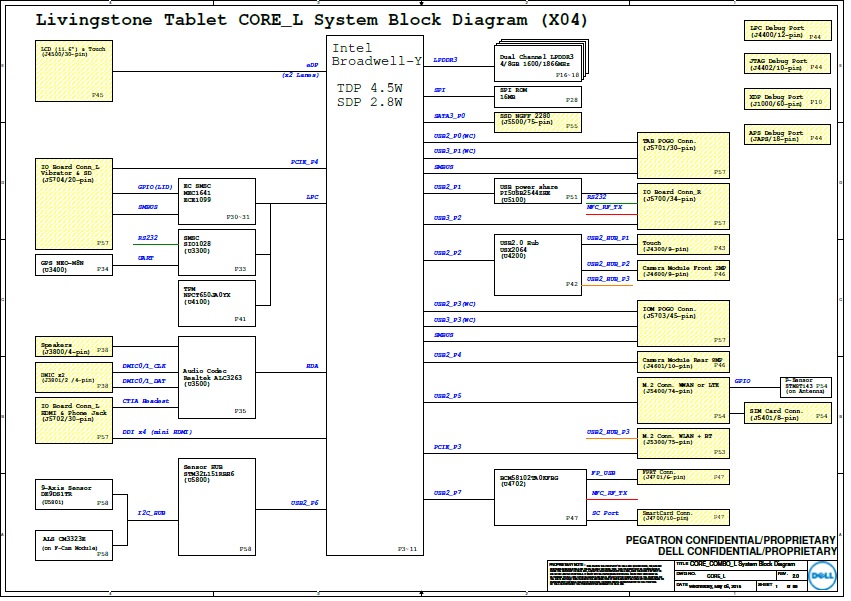Select the 'DDI x4 (mini HDMI)' label
The width and height of the screenshot is (851, 601).
pyautogui.click(x=157, y=432)
